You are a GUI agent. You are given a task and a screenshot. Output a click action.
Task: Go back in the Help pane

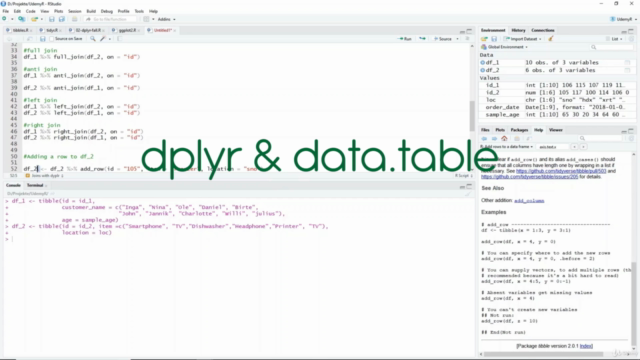(x=484, y=139)
